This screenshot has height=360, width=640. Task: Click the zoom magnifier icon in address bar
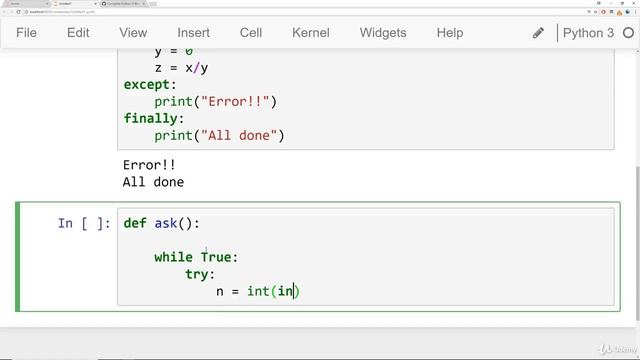[x=589, y=12]
